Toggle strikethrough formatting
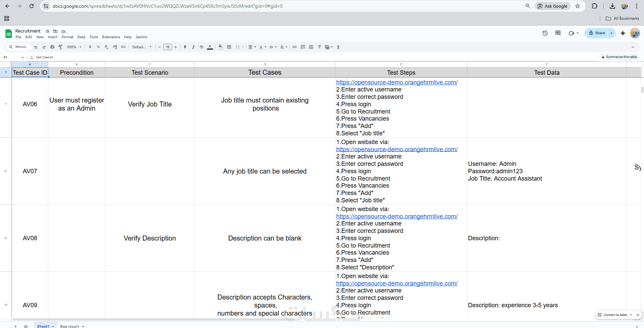 click(x=201, y=47)
